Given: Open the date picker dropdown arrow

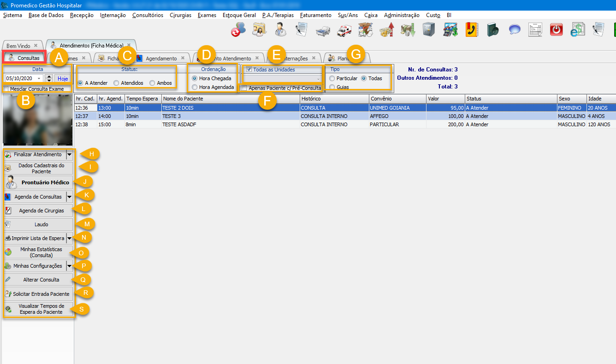Looking at the screenshot, I should [39, 79].
